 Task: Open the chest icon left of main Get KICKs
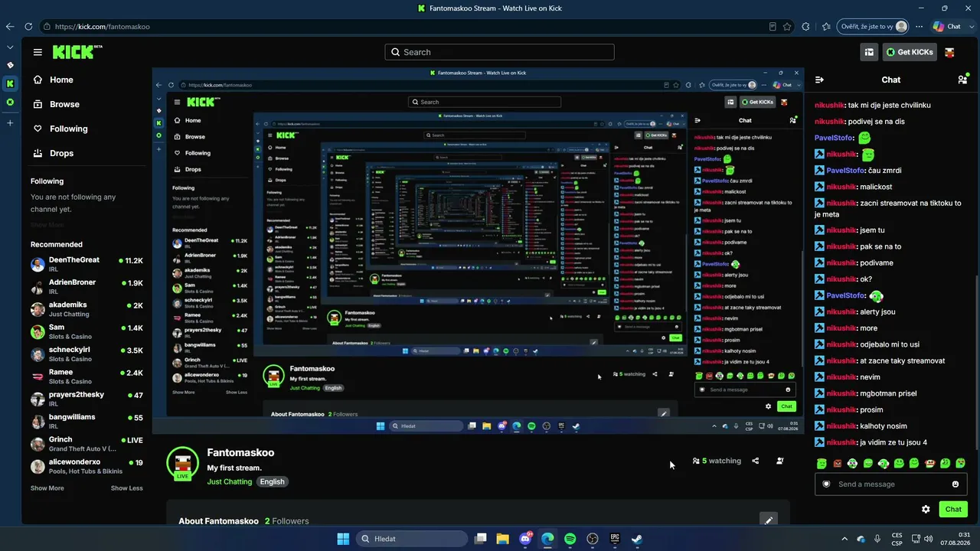pyautogui.click(x=869, y=52)
